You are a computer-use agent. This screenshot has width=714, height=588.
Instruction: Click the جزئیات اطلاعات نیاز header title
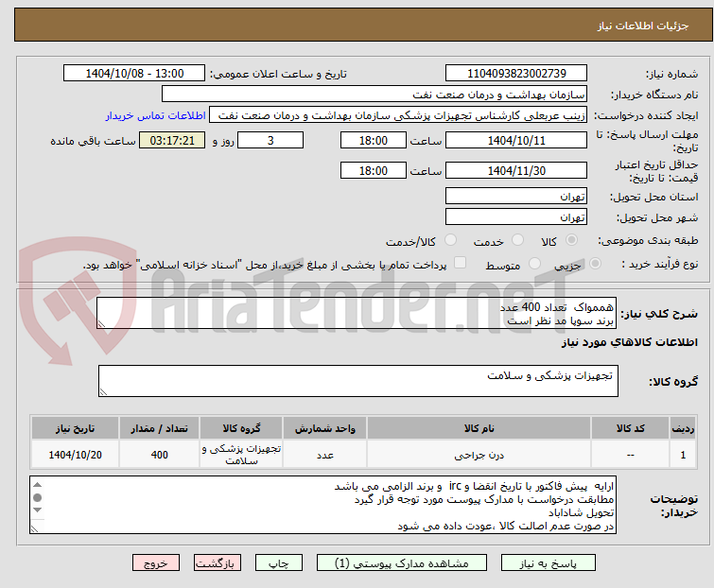(642, 26)
